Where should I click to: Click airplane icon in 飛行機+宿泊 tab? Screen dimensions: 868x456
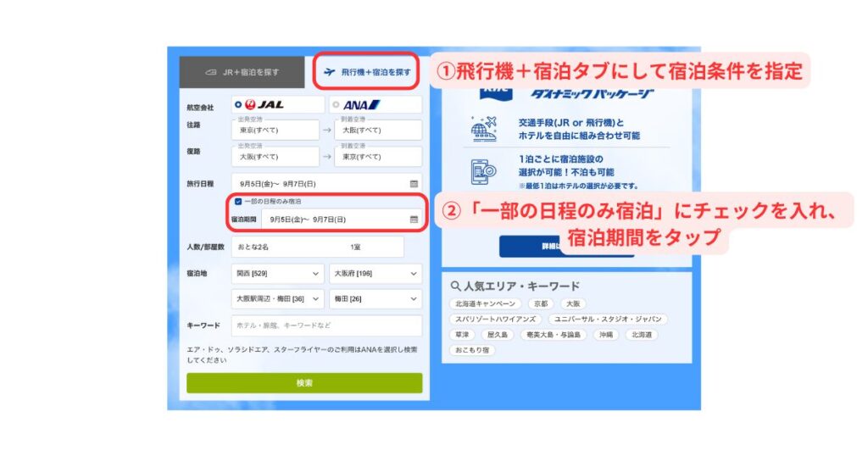coord(330,72)
